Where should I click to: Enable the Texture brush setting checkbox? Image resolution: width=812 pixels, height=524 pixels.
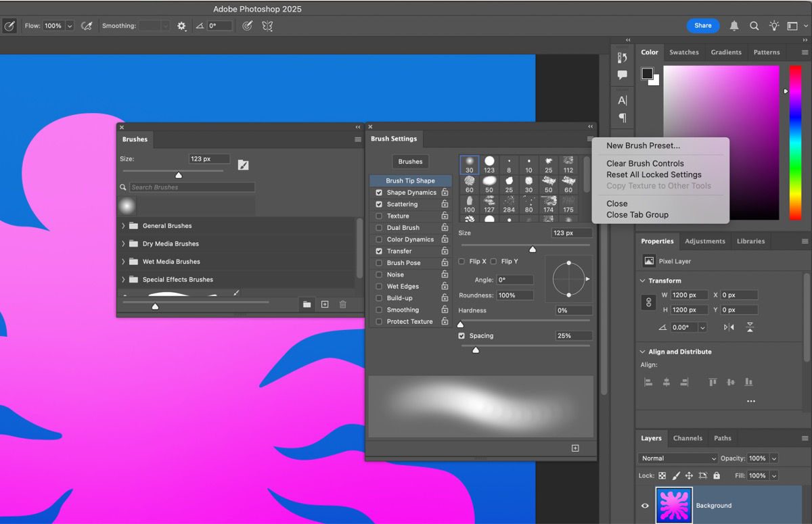point(379,216)
